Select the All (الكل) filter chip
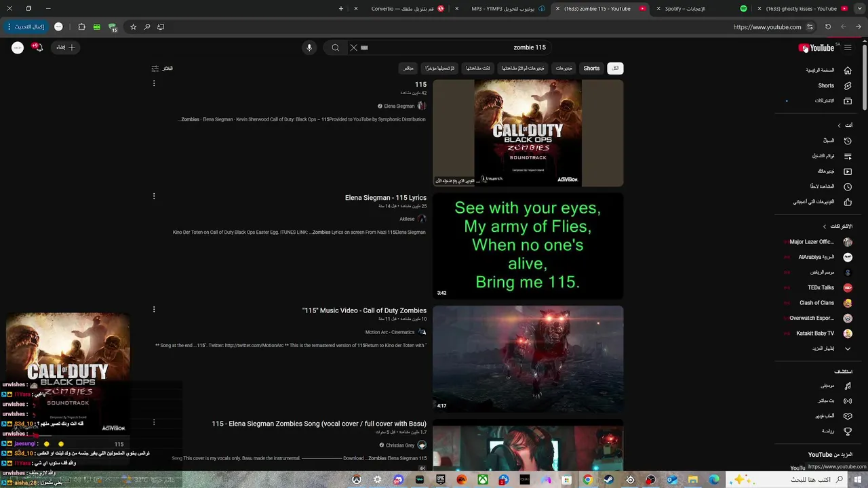Image resolution: width=868 pixels, height=488 pixels. pos(615,68)
